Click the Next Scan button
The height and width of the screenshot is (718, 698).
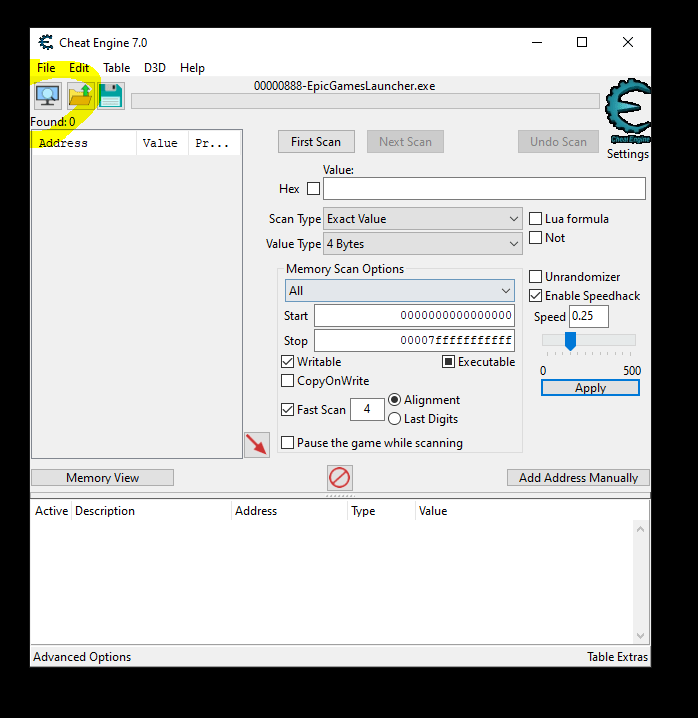(x=405, y=142)
